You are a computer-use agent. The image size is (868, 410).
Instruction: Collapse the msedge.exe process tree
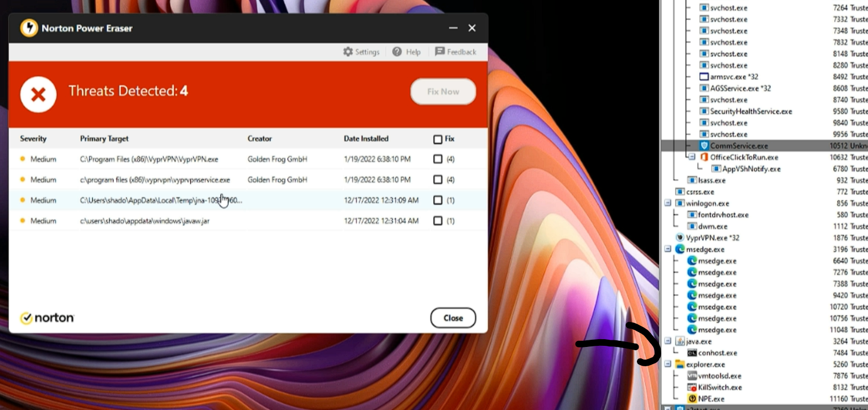668,250
